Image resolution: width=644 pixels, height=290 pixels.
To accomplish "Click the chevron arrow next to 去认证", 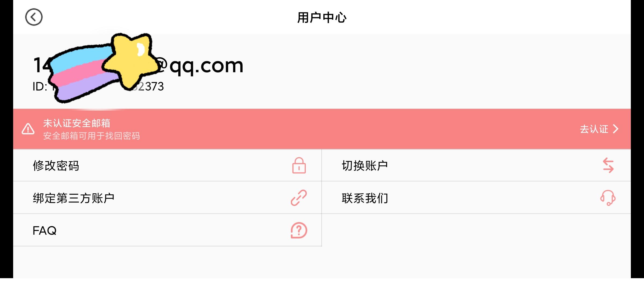I will pos(616,129).
